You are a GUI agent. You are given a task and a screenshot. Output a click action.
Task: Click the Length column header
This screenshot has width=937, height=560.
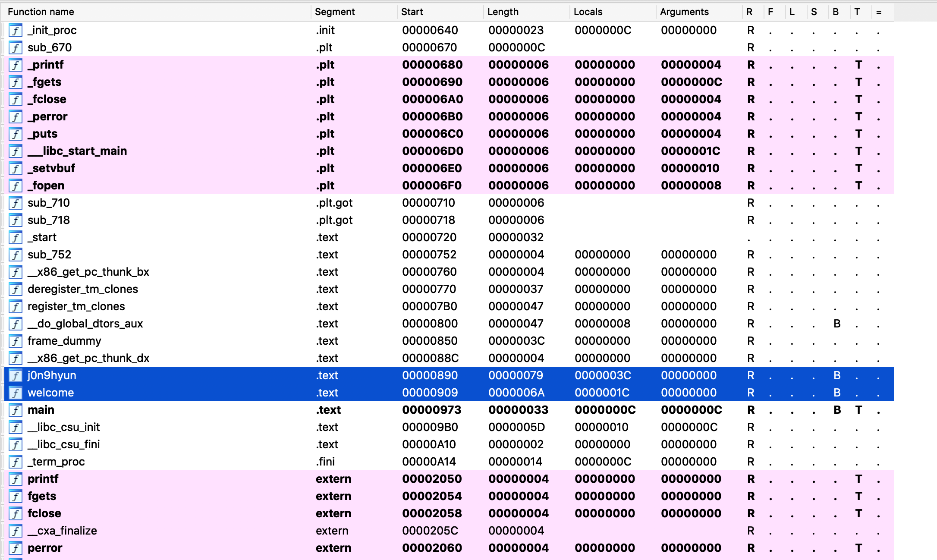[503, 12]
